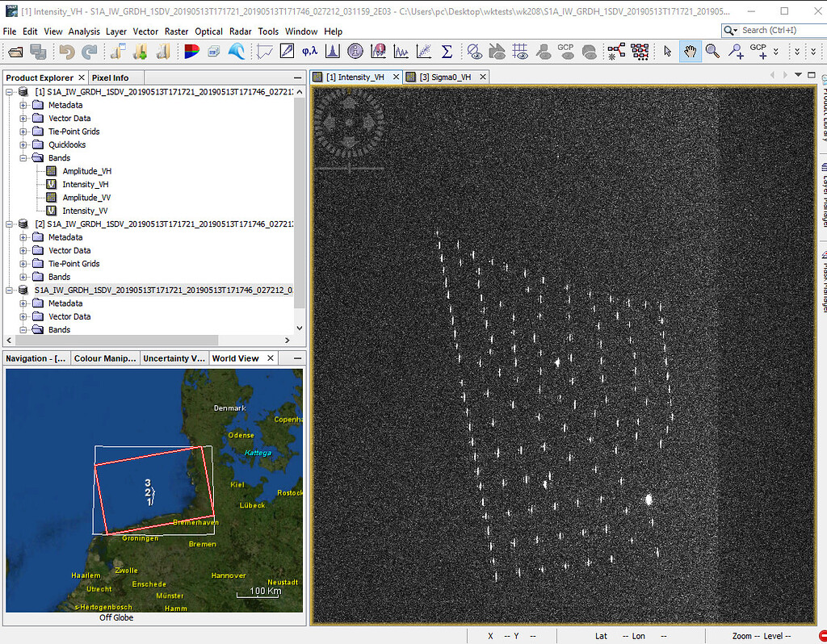Image resolution: width=827 pixels, height=644 pixels.
Task: Open the Statistics tool (Σ icon)
Action: click(x=447, y=51)
